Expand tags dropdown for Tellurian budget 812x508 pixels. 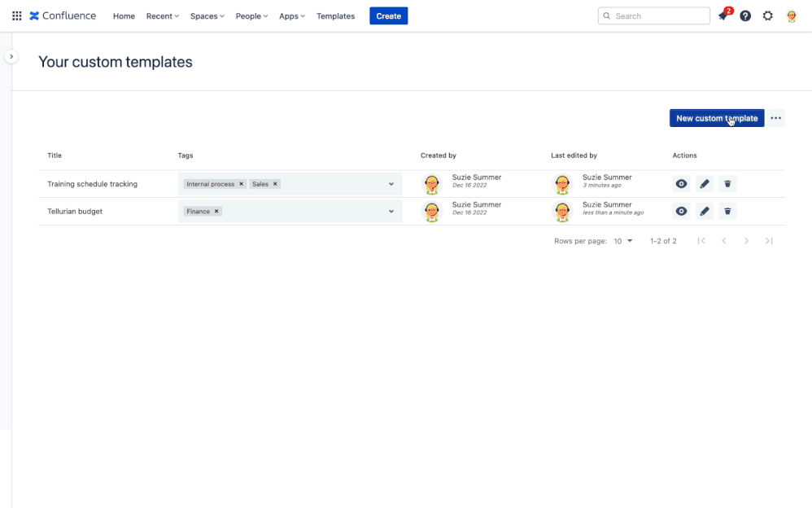pos(391,211)
